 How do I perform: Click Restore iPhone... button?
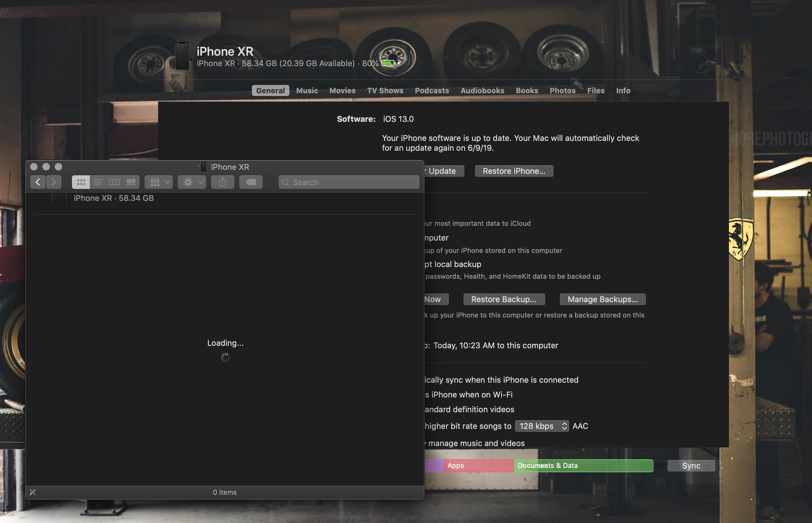tap(514, 171)
